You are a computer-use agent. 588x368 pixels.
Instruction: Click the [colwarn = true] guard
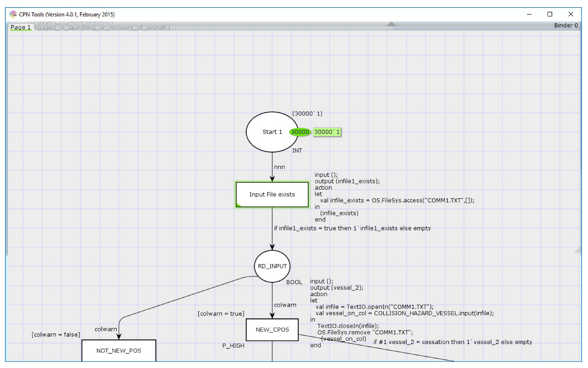click(x=221, y=313)
